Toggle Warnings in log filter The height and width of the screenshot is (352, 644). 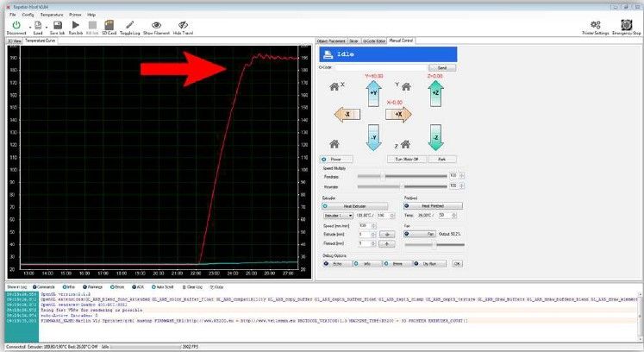(x=92, y=287)
